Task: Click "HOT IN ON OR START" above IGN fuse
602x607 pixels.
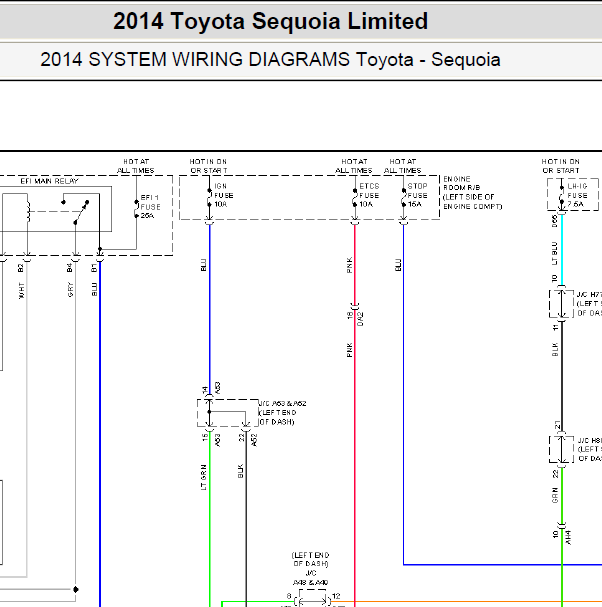Action: pyautogui.click(x=208, y=166)
